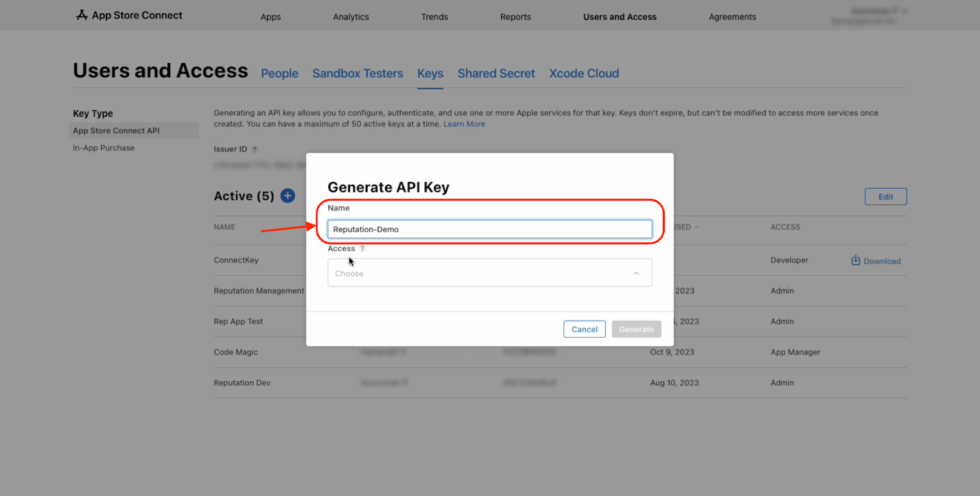Go to the Analytics section

350,17
